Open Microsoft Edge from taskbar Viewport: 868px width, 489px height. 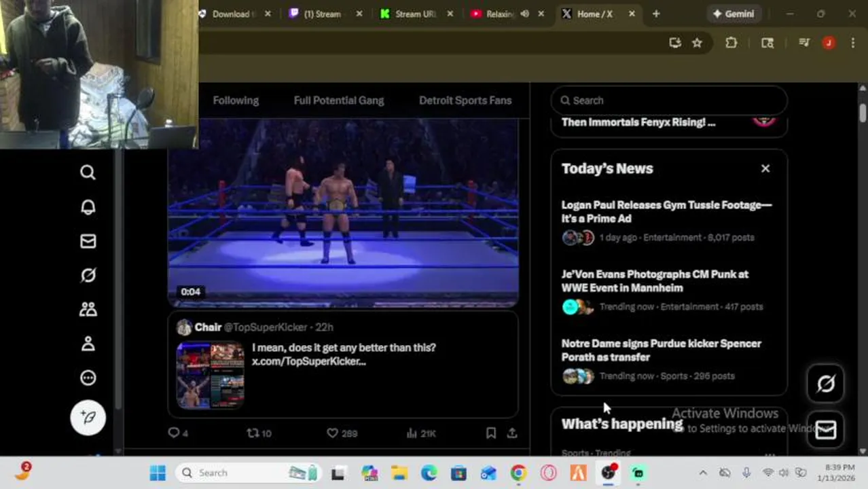pyautogui.click(x=429, y=473)
